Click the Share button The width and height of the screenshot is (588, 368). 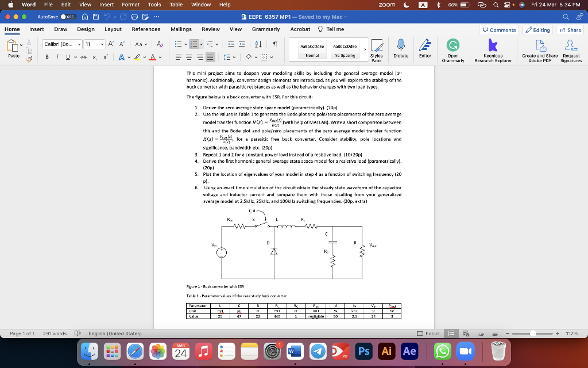pyautogui.click(x=568, y=29)
